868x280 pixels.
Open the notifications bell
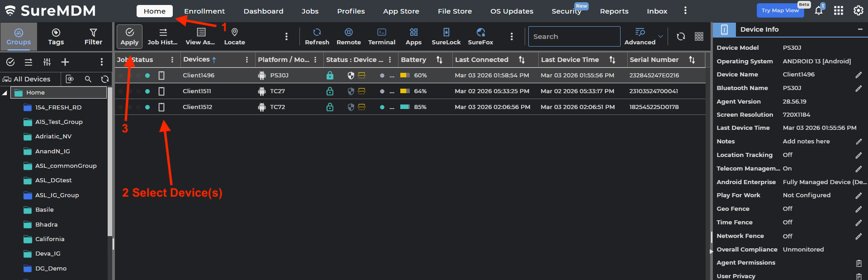point(819,11)
